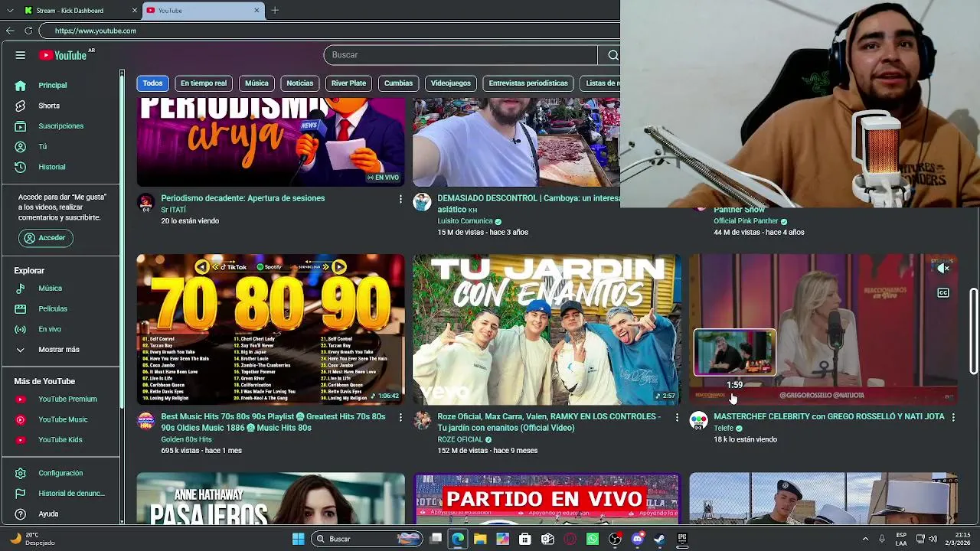This screenshot has height=551, width=980.
Task: Open Luisito Comunica channel link
Action: [x=465, y=221]
